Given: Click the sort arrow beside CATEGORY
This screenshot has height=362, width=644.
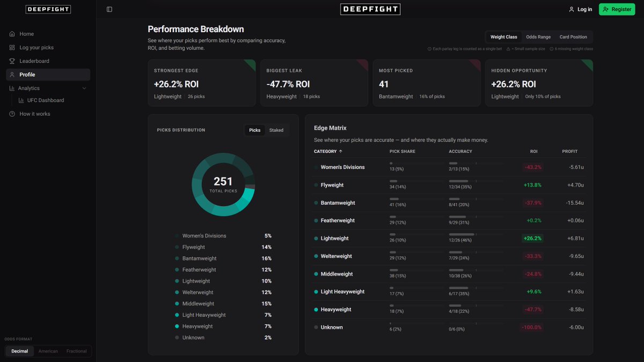Looking at the screenshot, I should point(341,151).
